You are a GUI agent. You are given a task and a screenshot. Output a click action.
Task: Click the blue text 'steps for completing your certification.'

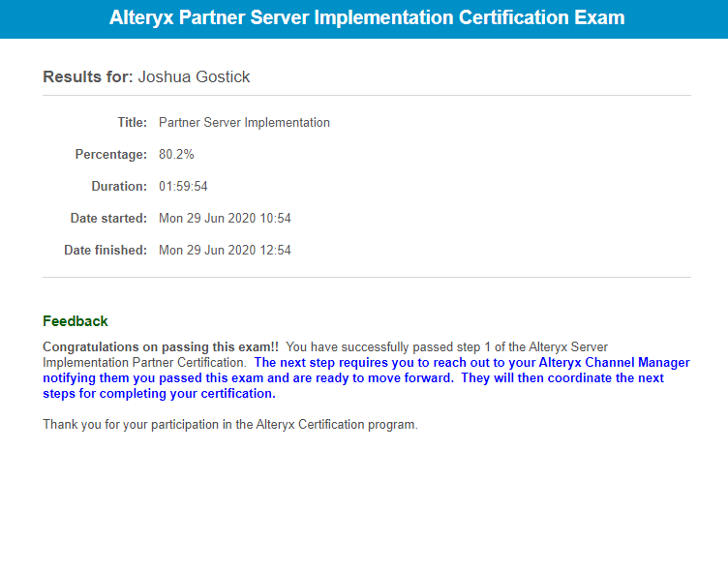click(159, 394)
